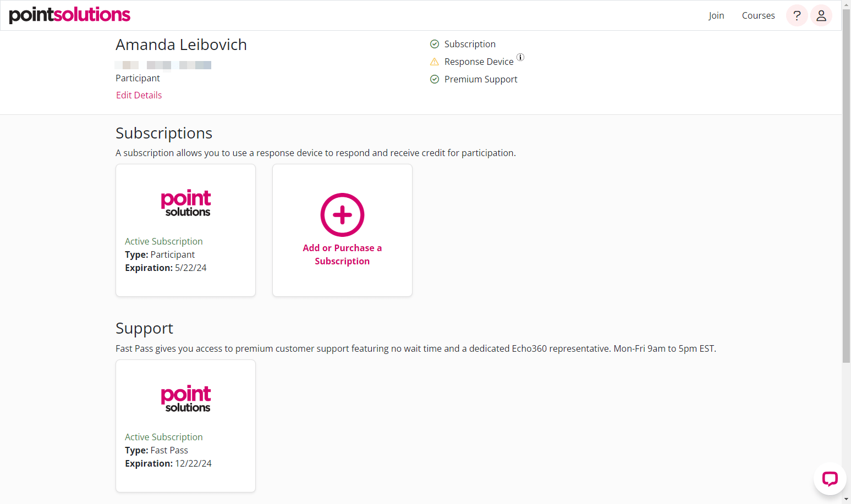This screenshot has width=851, height=504.
Task: Click the Response Device status label
Action: tap(479, 61)
